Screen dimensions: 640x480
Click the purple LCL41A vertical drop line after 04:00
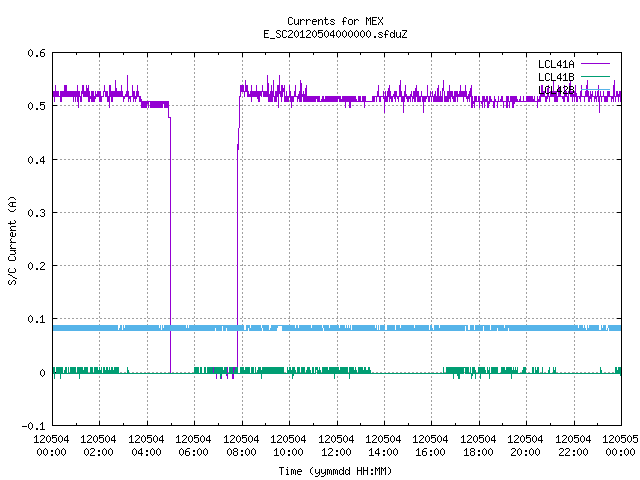click(170, 245)
